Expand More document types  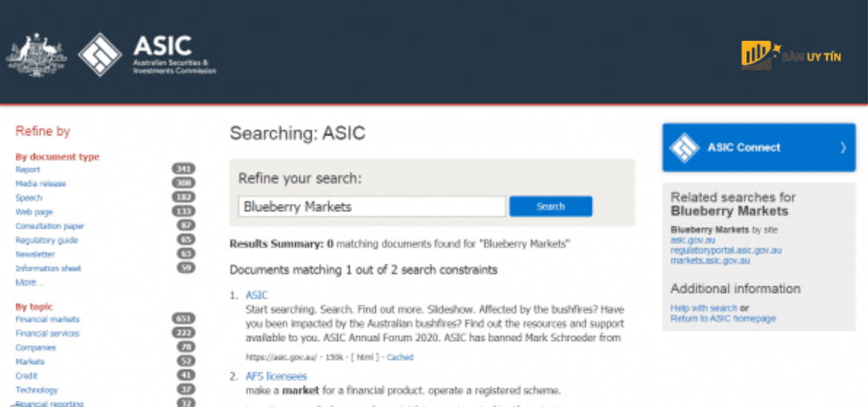pyautogui.click(x=30, y=282)
